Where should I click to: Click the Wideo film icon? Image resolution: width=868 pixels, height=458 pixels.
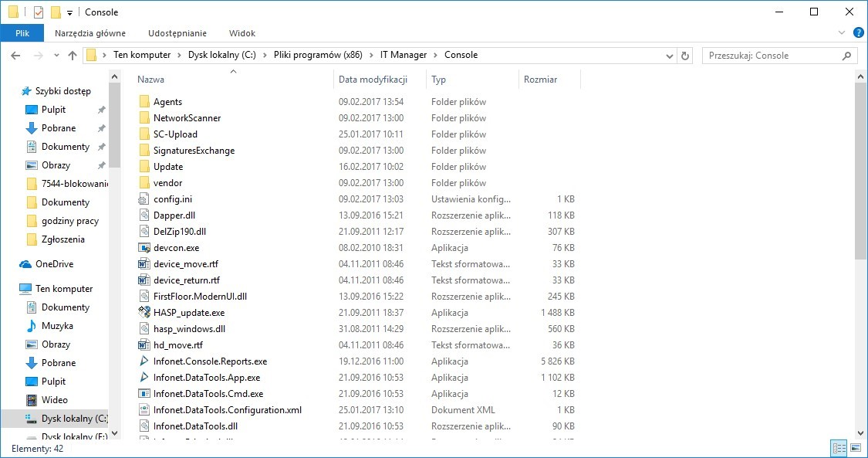(x=32, y=400)
